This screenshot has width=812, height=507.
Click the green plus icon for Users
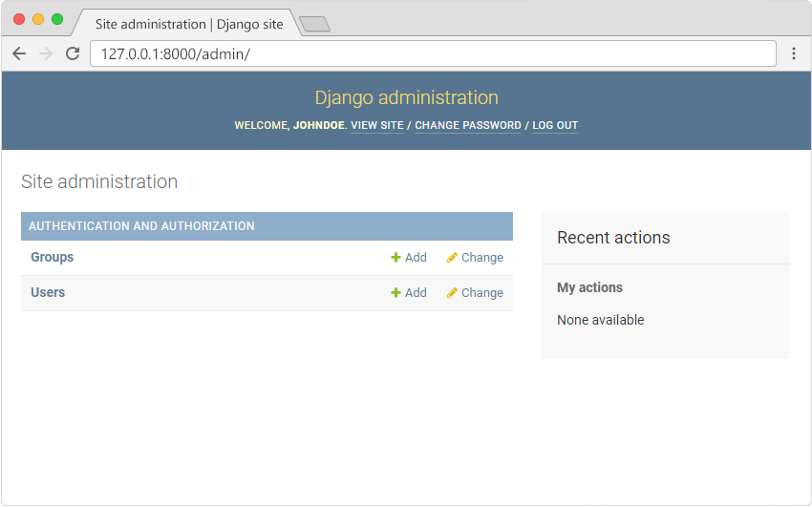(x=395, y=293)
